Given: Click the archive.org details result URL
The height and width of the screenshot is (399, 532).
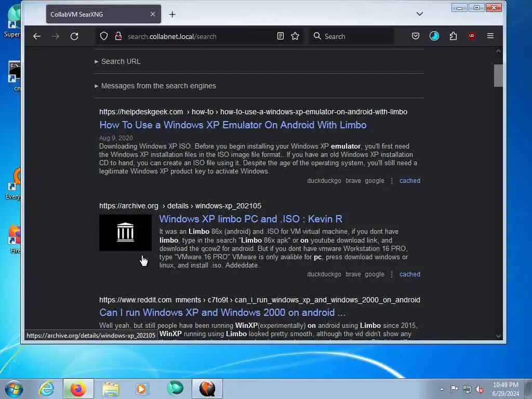Looking at the screenshot, I should pos(180,206).
